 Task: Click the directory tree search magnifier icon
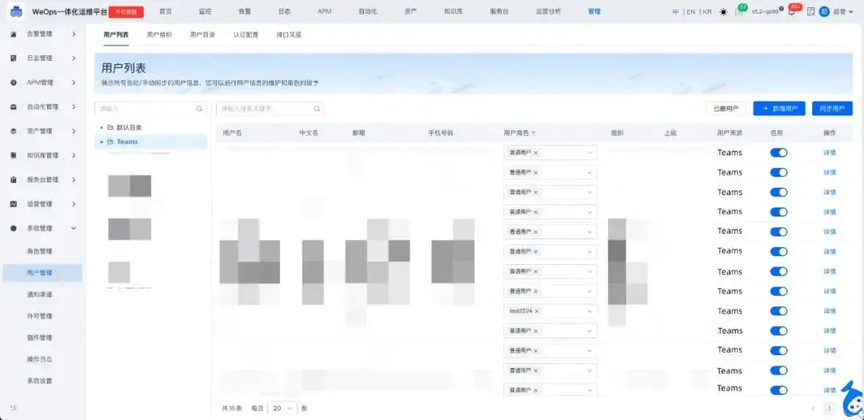199,109
